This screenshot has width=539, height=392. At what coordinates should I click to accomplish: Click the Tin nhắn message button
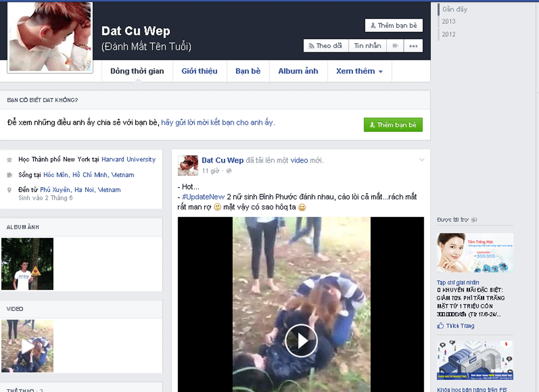pyautogui.click(x=367, y=46)
